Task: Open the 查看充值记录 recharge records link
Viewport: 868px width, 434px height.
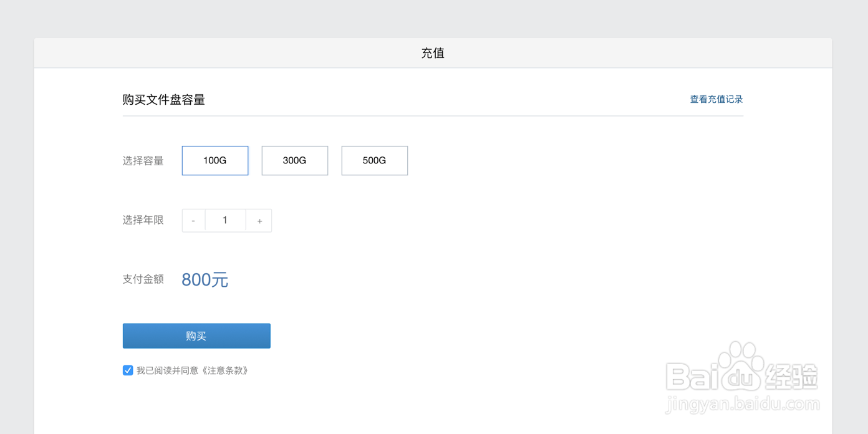Action: [x=716, y=99]
